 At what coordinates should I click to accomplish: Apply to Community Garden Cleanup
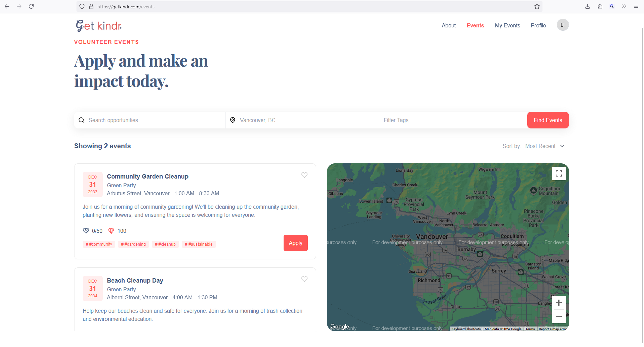tap(296, 243)
